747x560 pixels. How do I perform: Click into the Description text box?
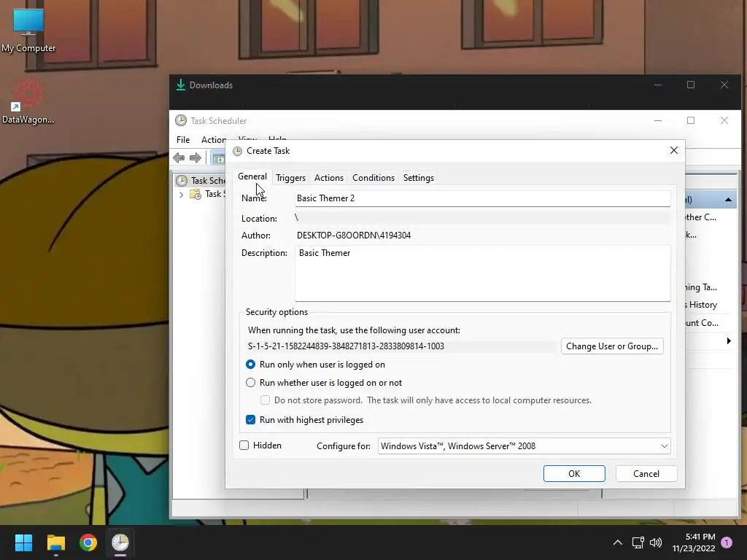pos(483,273)
